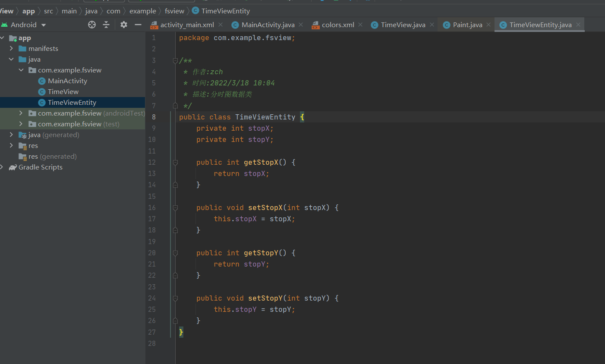Expand Gradle Scripts node

(x=2, y=167)
